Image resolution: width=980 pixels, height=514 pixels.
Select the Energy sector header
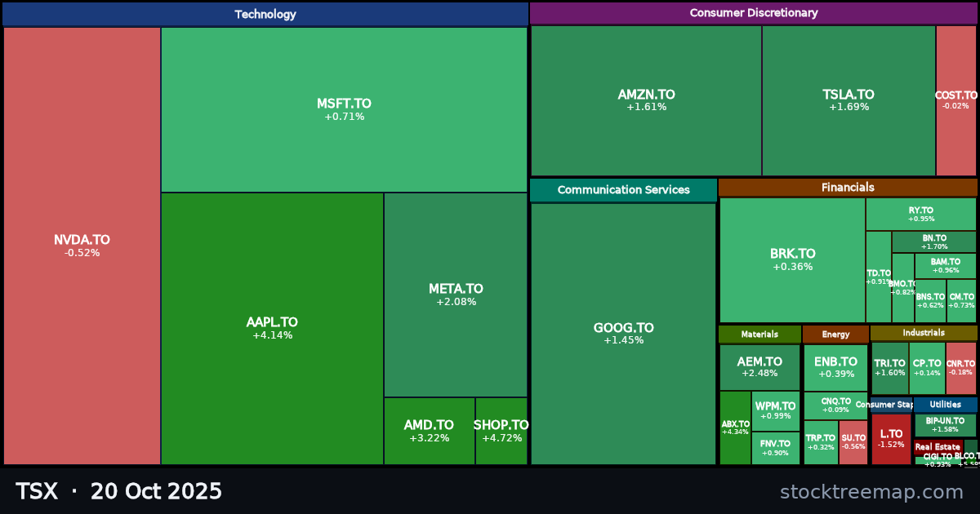[835, 334]
